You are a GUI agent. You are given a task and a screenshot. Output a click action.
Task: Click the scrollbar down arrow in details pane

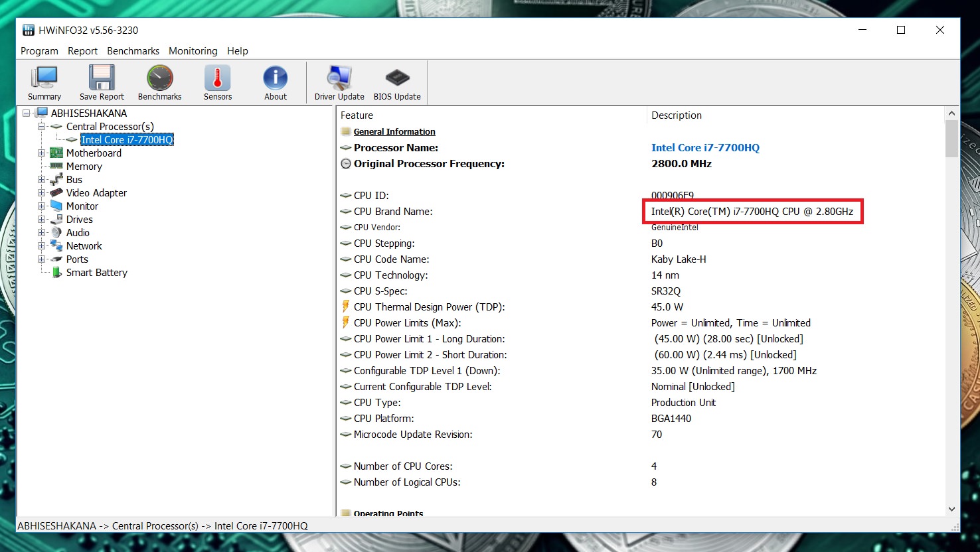[x=951, y=509]
